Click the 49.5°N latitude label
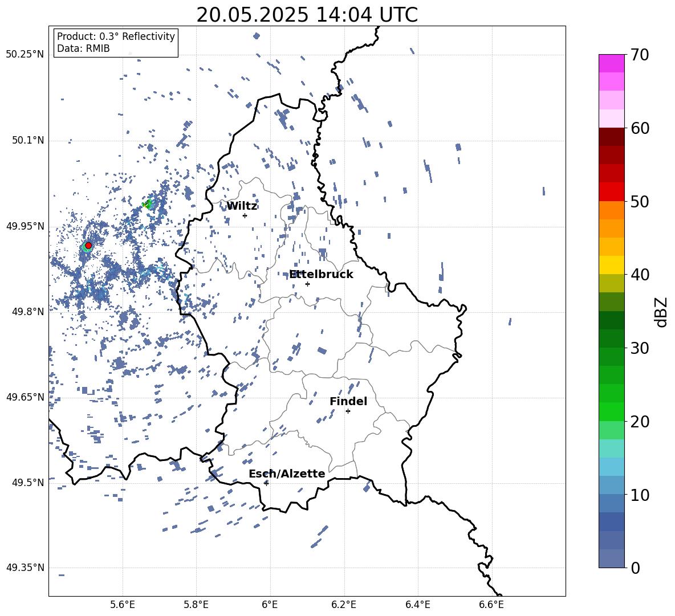The height and width of the screenshot is (616, 675). coord(28,483)
